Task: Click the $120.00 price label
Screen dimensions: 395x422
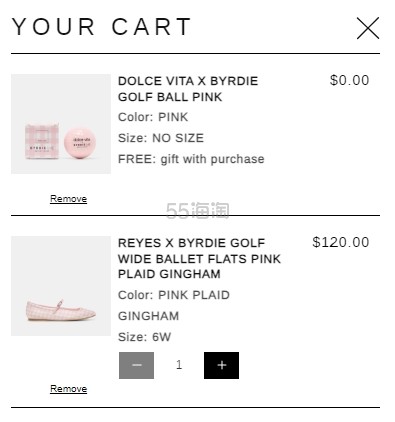Action: pos(341,242)
